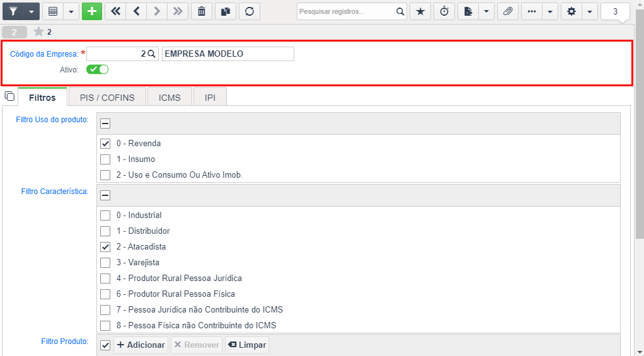This screenshot has height=356, width=644.
Task: Expand the settings gear dropdown arrow
Action: tap(589, 11)
